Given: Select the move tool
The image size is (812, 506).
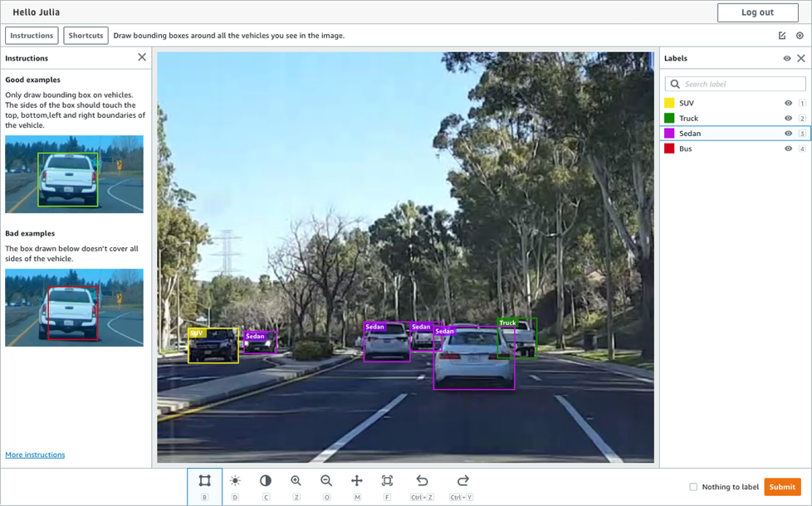Looking at the screenshot, I should point(356,481).
